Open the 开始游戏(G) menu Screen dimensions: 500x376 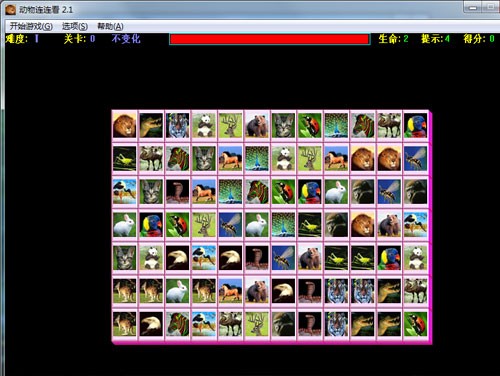coord(31,26)
